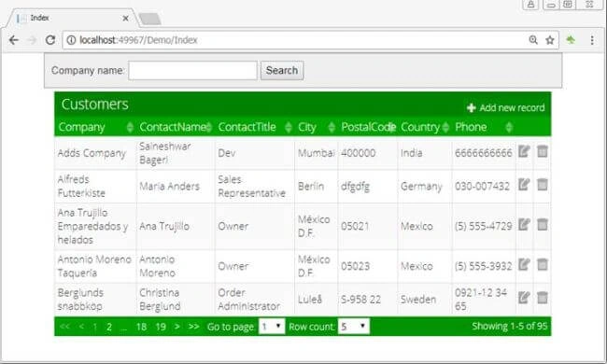Select the (5) 555-3932 phone cell
This screenshot has height=364, width=607.
(484, 266)
